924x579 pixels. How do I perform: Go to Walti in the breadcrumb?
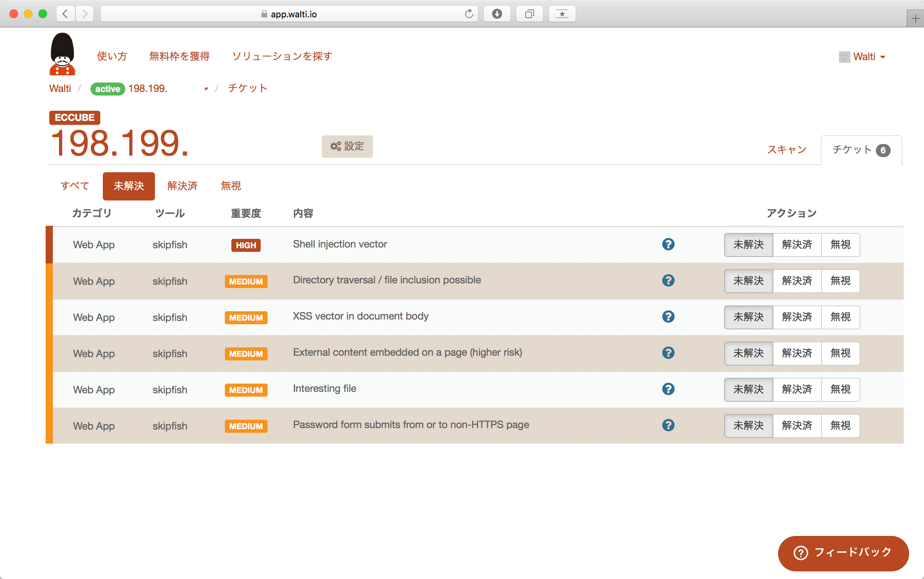[60, 88]
